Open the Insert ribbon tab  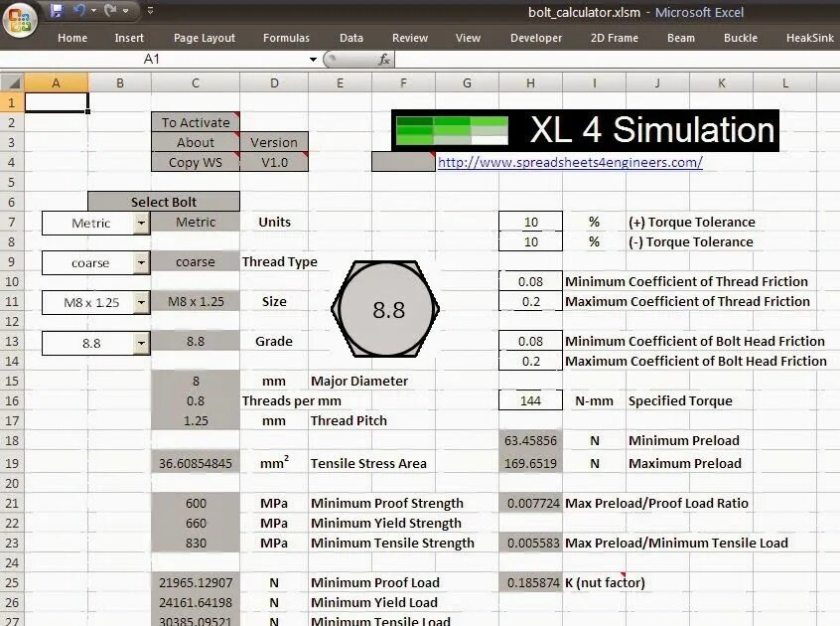[x=129, y=38]
